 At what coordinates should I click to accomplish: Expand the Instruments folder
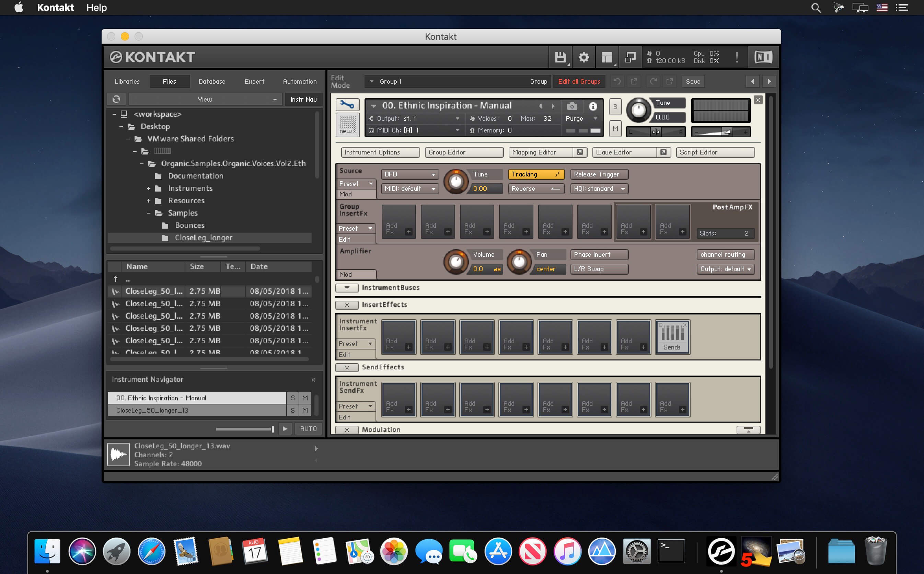(148, 188)
